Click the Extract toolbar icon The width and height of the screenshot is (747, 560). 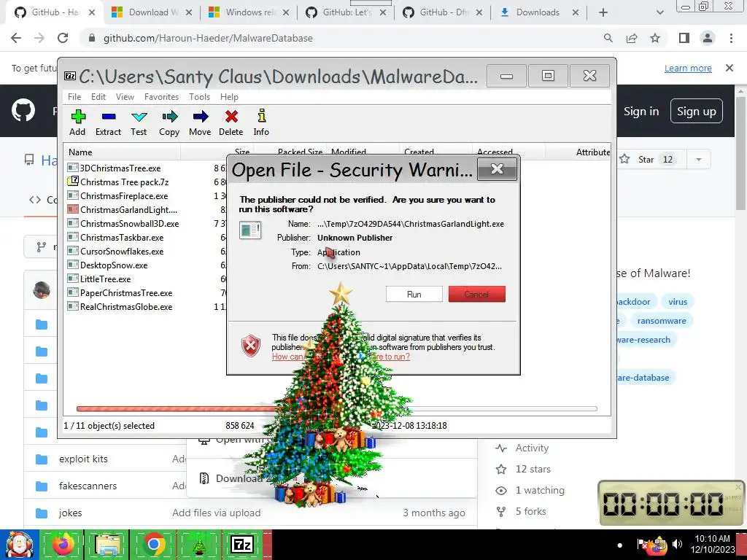pos(108,122)
